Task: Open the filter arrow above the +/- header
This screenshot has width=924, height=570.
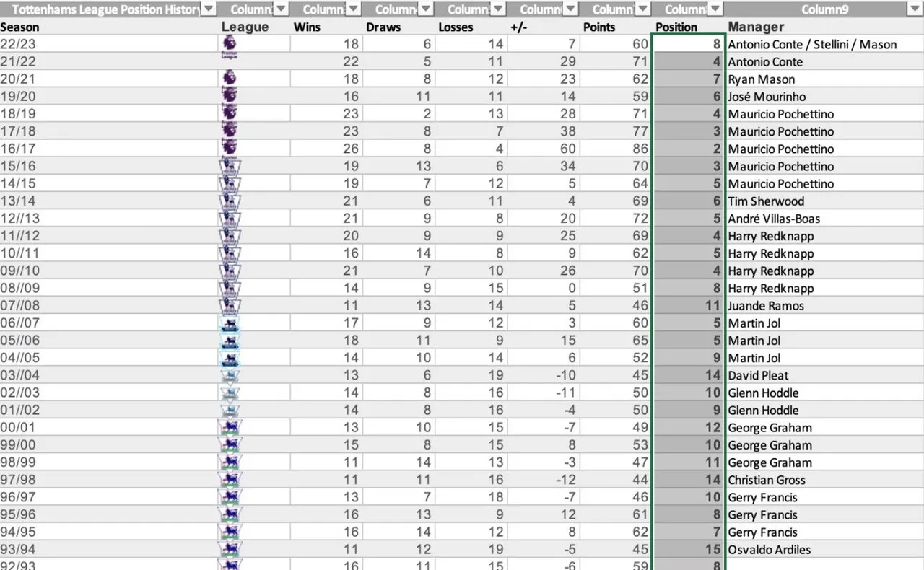Action: pyautogui.click(x=570, y=9)
